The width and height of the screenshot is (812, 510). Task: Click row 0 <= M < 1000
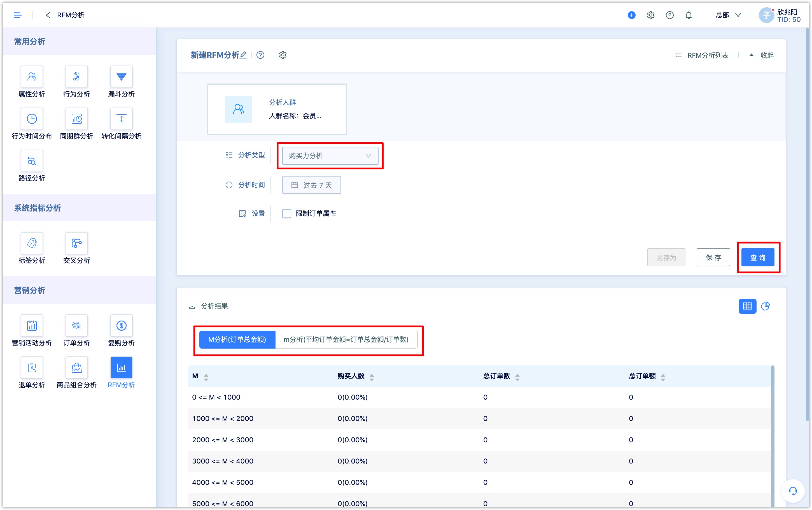point(479,397)
